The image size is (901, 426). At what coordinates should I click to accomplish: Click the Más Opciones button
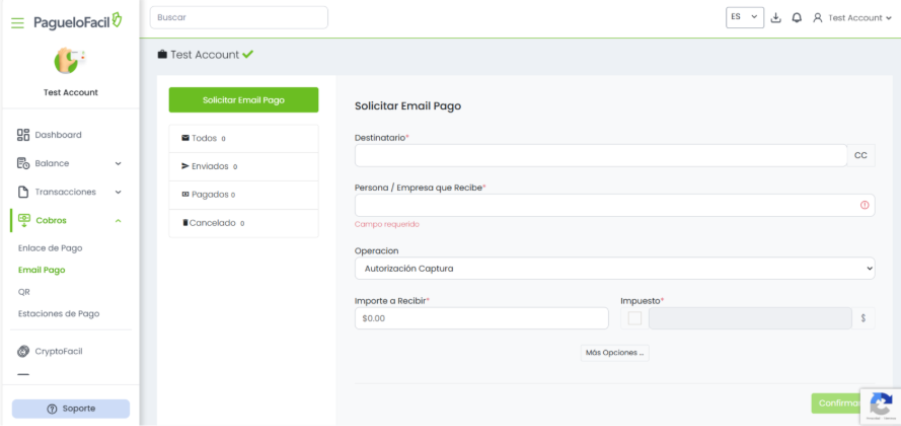tap(614, 353)
